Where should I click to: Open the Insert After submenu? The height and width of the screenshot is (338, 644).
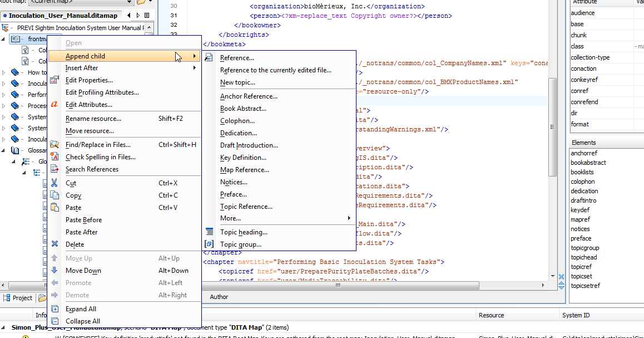click(124, 68)
